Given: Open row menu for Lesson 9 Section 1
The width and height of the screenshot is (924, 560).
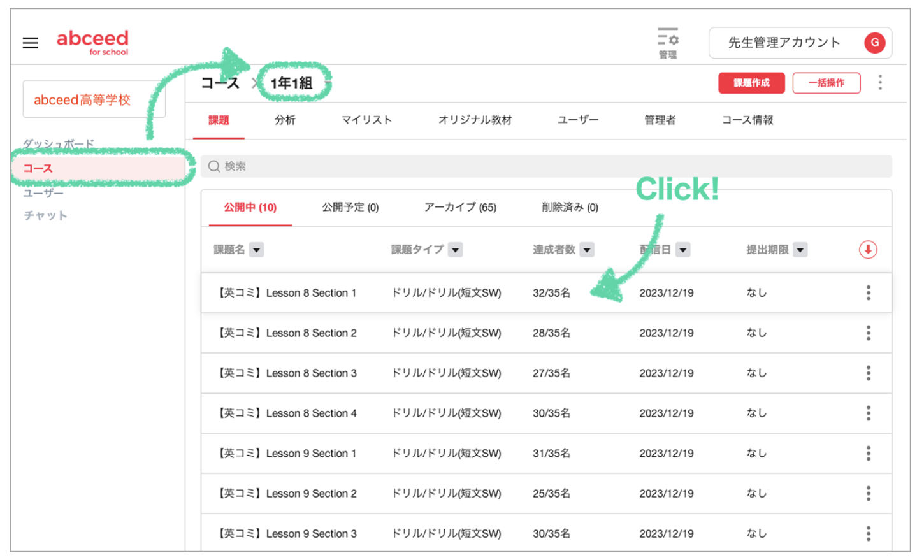Looking at the screenshot, I should (x=868, y=454).
